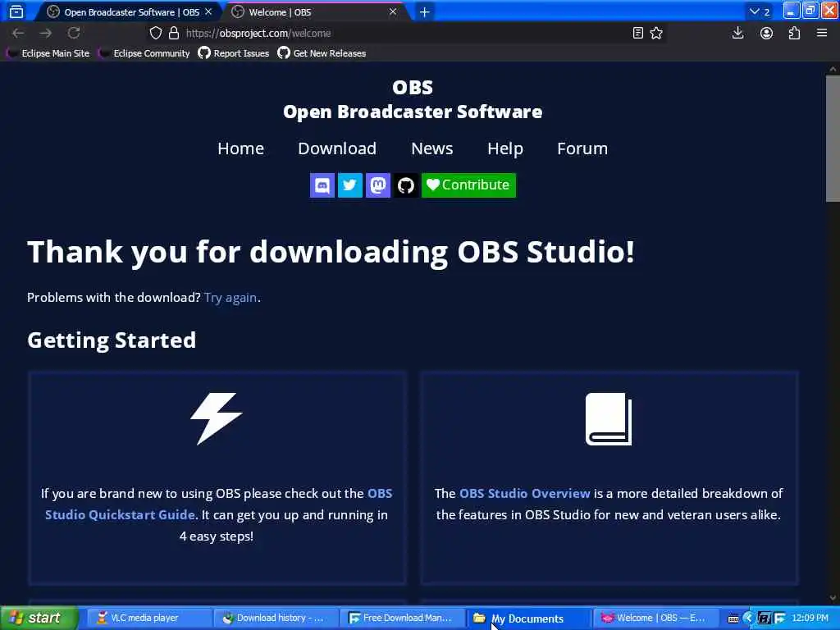Open the Twitter social icon

(349, 185)
